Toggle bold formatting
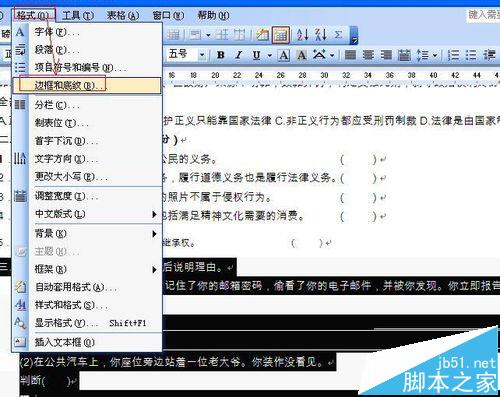This screenshot has width=500, height=397. pyautogui.click(x=220, y=55)
